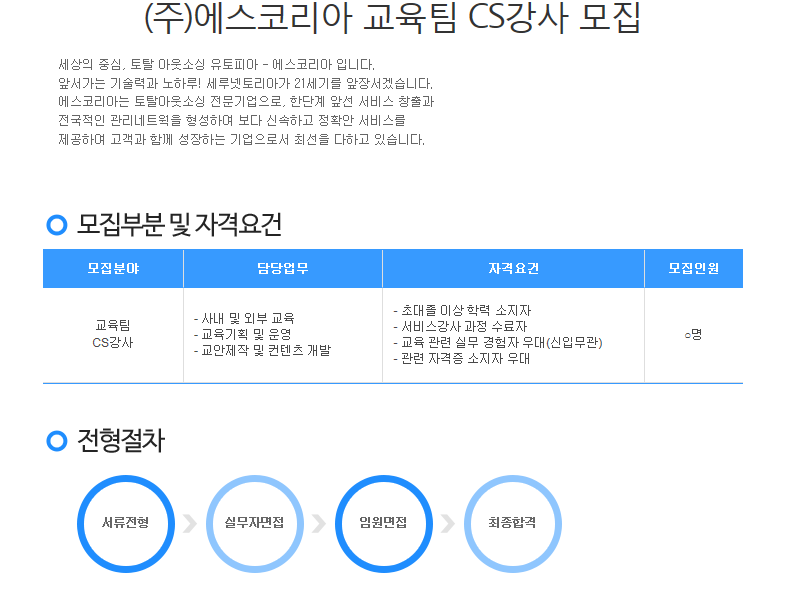This screenshot has width=806, height=599.
Task: Click the "전형절차" section heading
Action: tap(121, 441)
